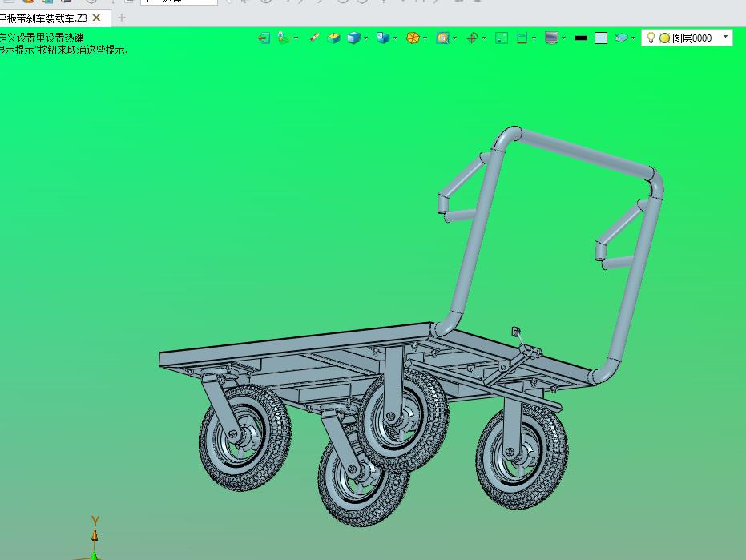Expand the 图层0000 layer dropdown
Viewport: 746px width, 560px height.
(x=725, y=37)
